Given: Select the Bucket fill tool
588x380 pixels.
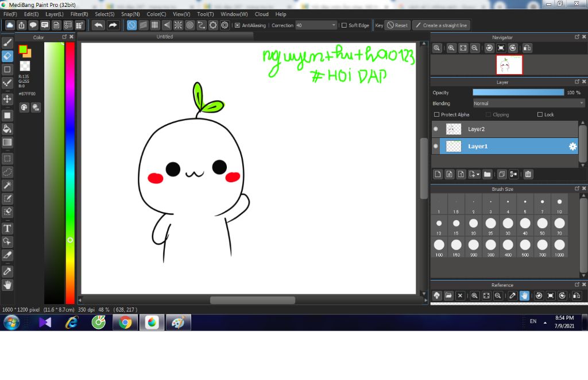Looking at the screenshot, I should [7, 129].
